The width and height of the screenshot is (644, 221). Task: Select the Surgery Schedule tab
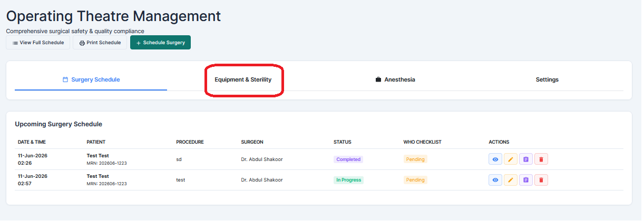[91, 80]
